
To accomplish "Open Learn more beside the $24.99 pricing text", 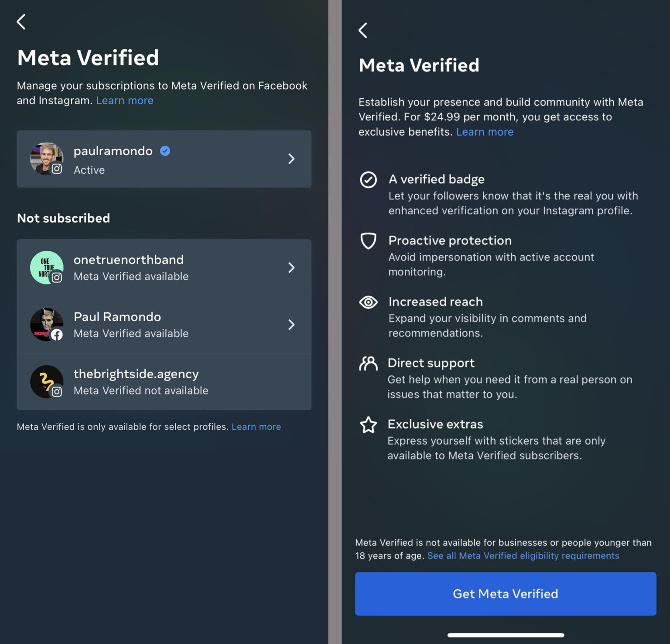I will pos(485,132).
